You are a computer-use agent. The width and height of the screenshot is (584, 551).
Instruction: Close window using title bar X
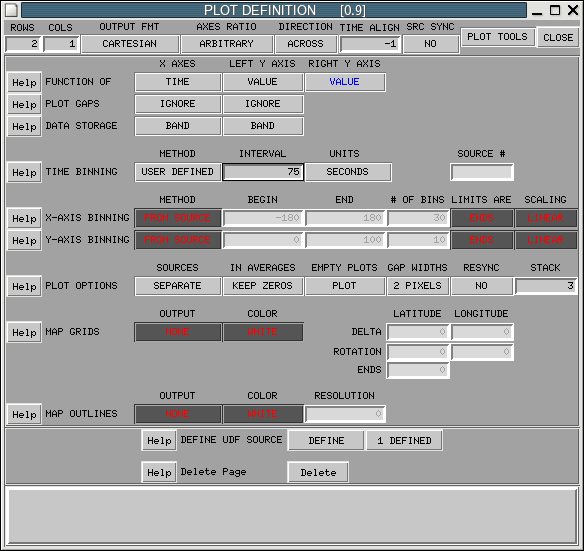573,10
